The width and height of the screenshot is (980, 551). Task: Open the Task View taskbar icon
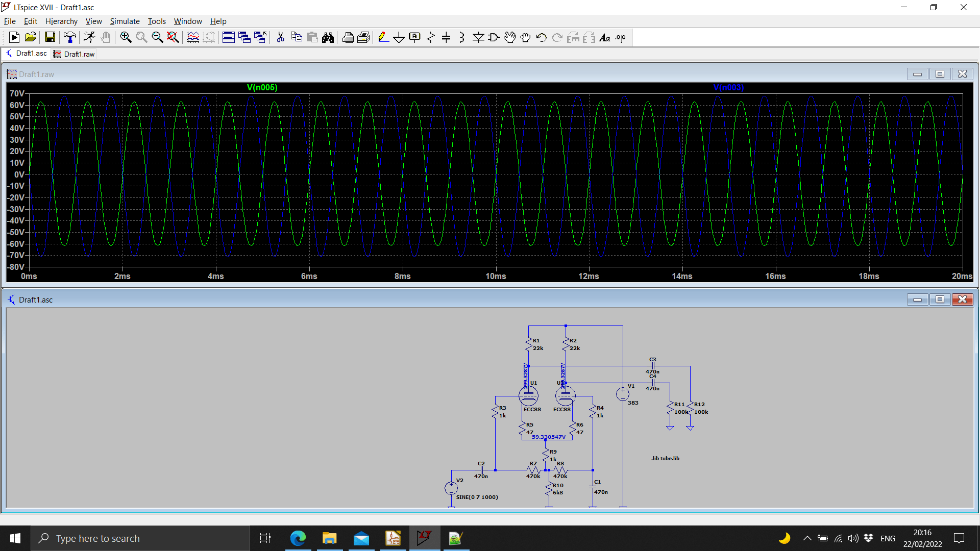(x=265, y=538)
